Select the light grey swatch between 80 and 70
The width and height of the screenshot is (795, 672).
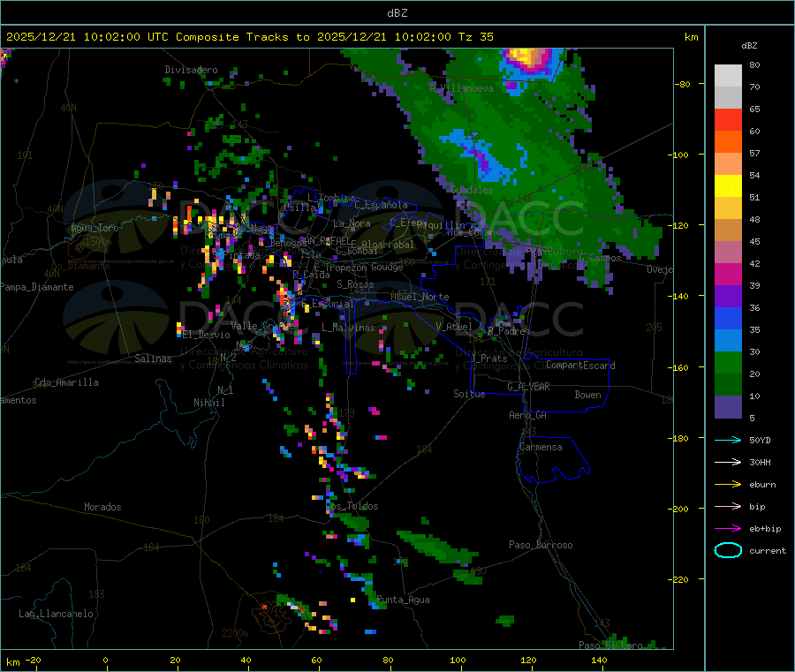coord(728,76)
